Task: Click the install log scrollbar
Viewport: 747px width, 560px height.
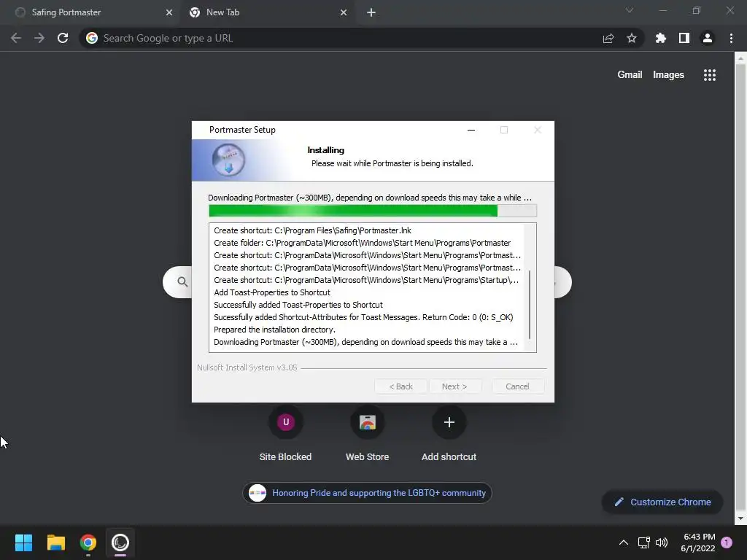Action: point(530,305)
